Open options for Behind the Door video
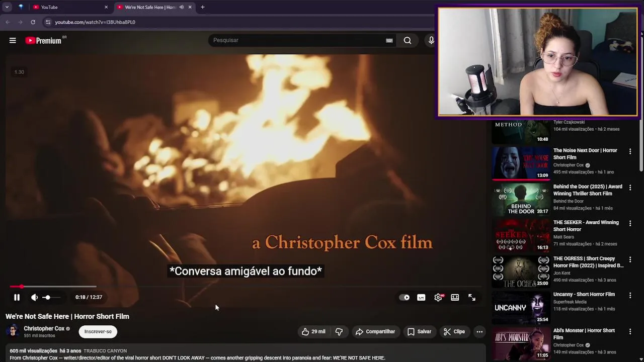This screenshot has height=362, width=644. (x=630, y=188)
